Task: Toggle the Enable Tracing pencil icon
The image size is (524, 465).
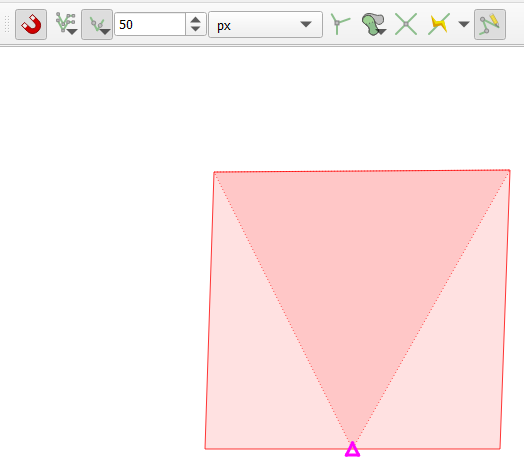Action: pos(490,24)
